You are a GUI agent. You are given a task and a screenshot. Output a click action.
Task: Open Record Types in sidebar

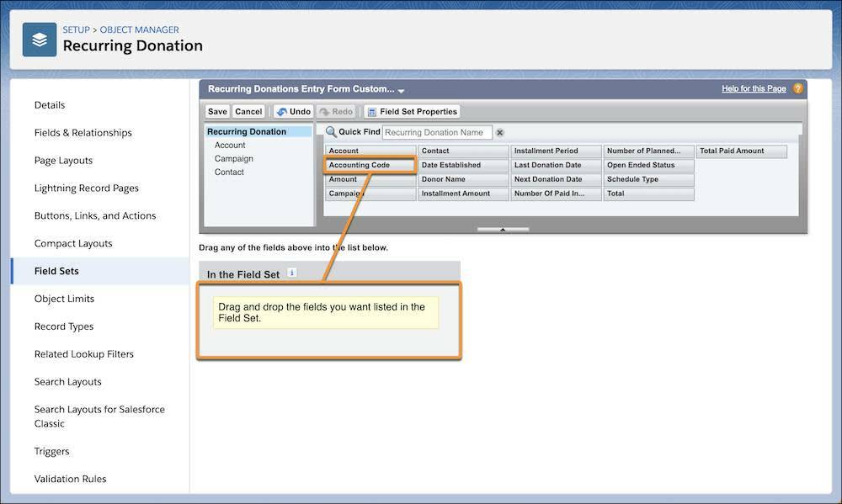[64, 326]
